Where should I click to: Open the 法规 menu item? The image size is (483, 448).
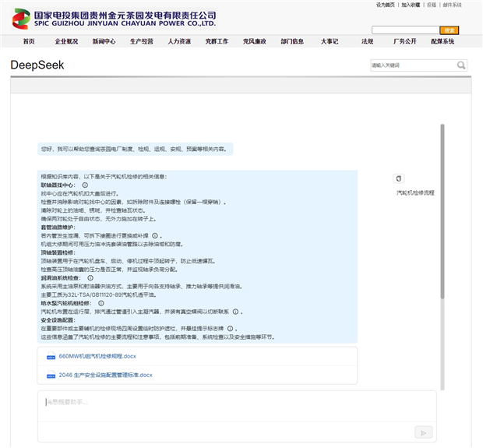point(367,41)
